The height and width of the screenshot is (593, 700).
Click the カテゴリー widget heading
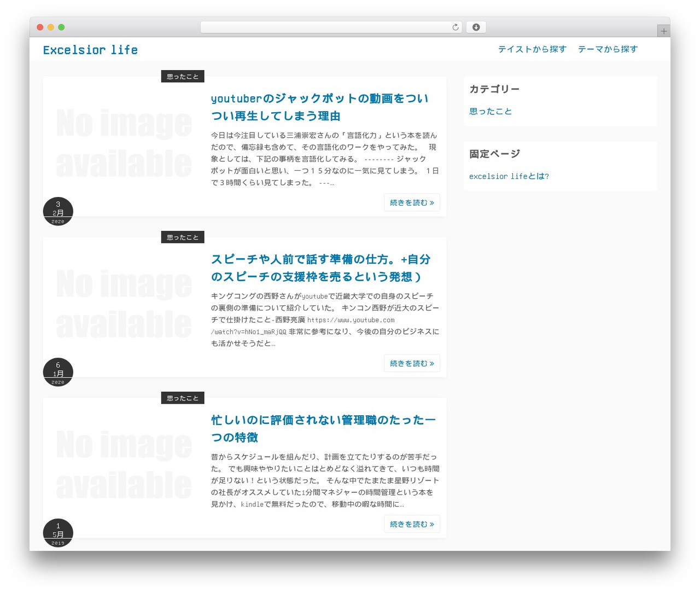[494, 89]
